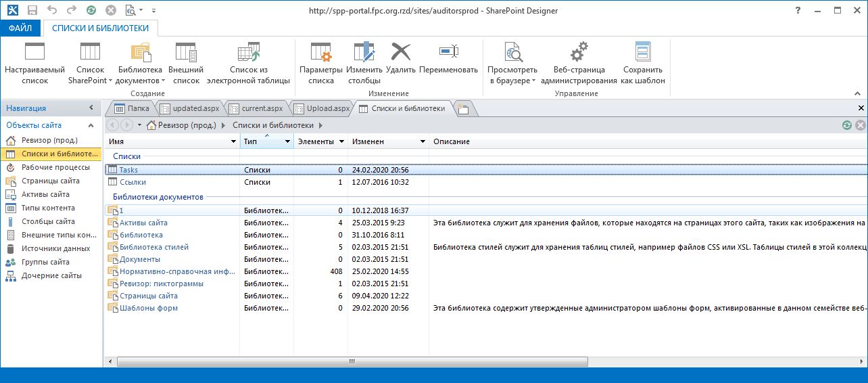The width and height of the screenshot is (868, 383).
Task: Click Сохранить как шаблон in the ribbon
Action: 644,63
